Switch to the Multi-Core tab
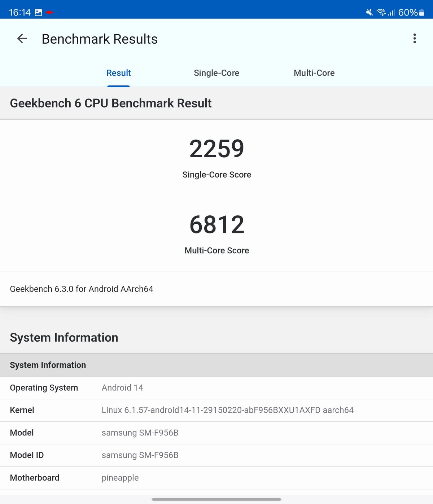 pyautogui.click(x=314, y=73)
